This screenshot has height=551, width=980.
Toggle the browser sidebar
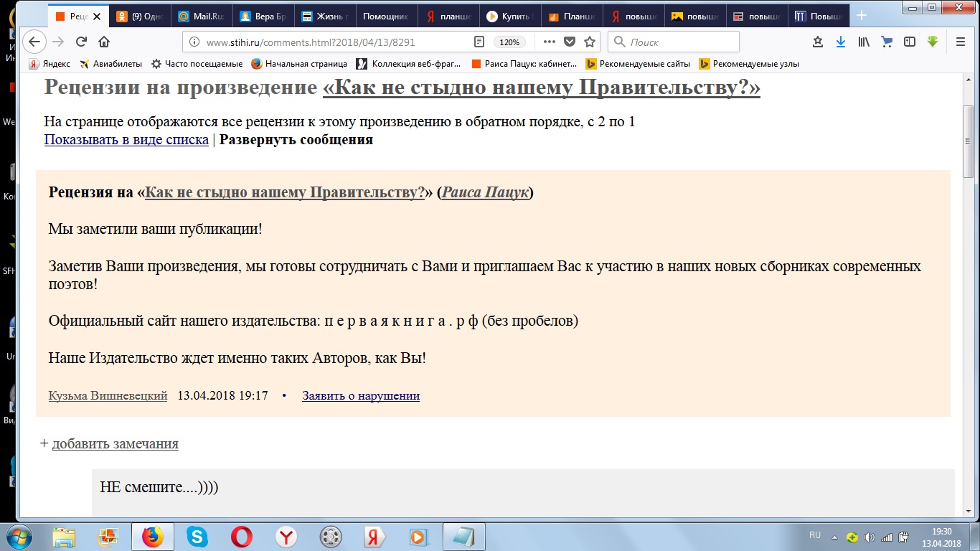point(909,42)
